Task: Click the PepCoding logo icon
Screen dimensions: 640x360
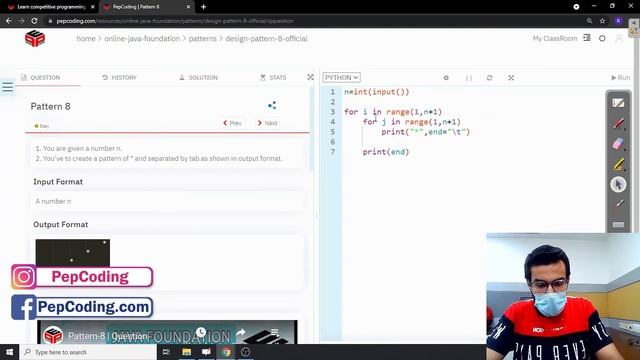Action: click(x=35, y=38)
